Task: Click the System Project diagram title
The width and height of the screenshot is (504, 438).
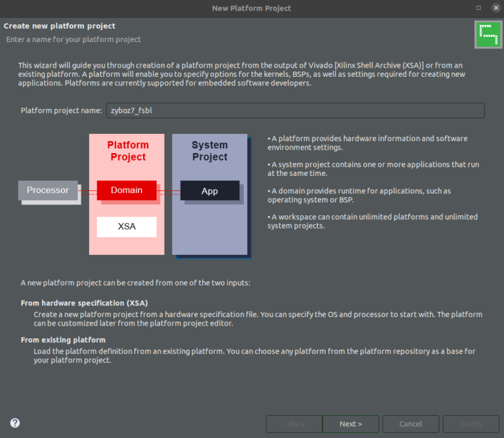Action: pos(209,151)
